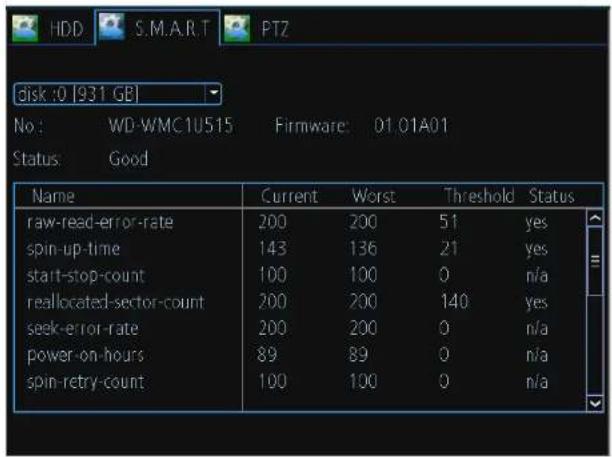
Task: Select the start-stop-count row
Action: (301, 276)
